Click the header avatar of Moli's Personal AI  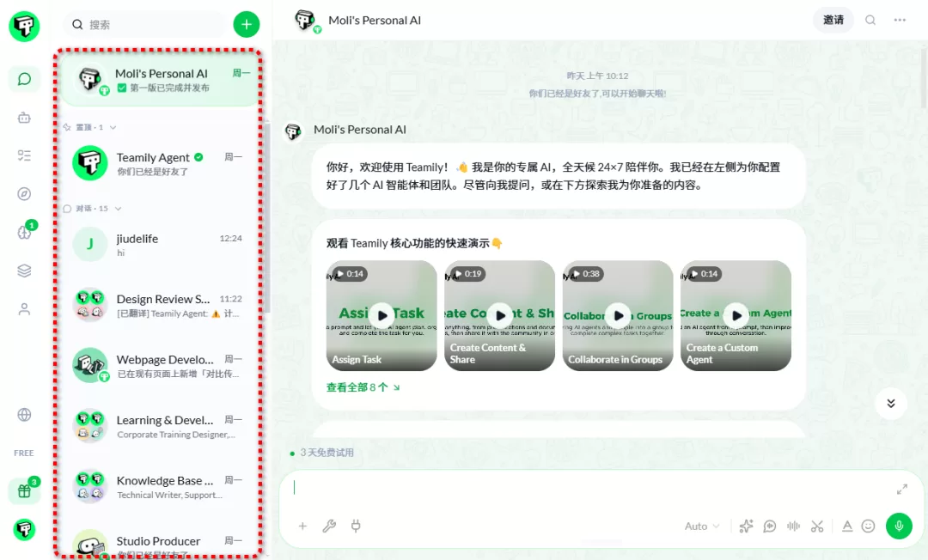(306, 20)
